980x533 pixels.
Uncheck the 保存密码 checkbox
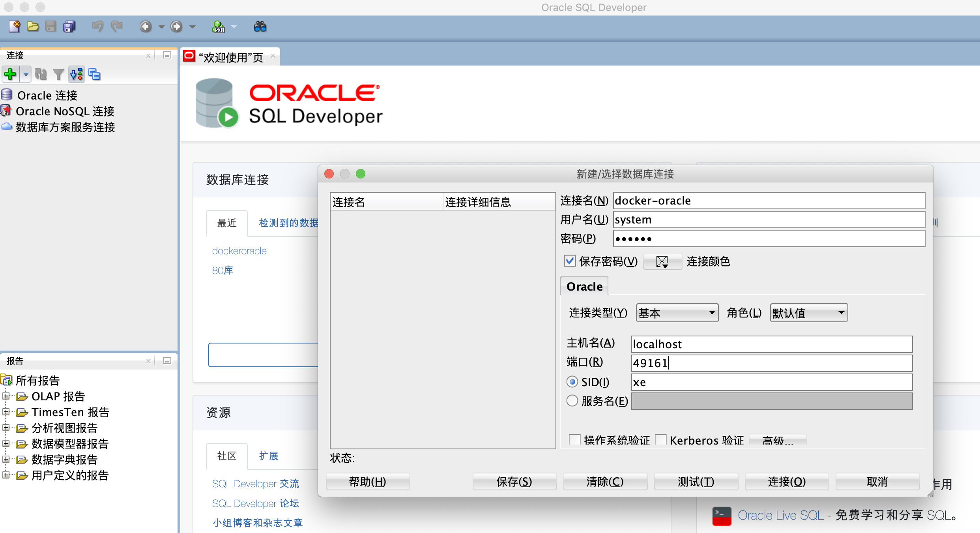(570, 261)
